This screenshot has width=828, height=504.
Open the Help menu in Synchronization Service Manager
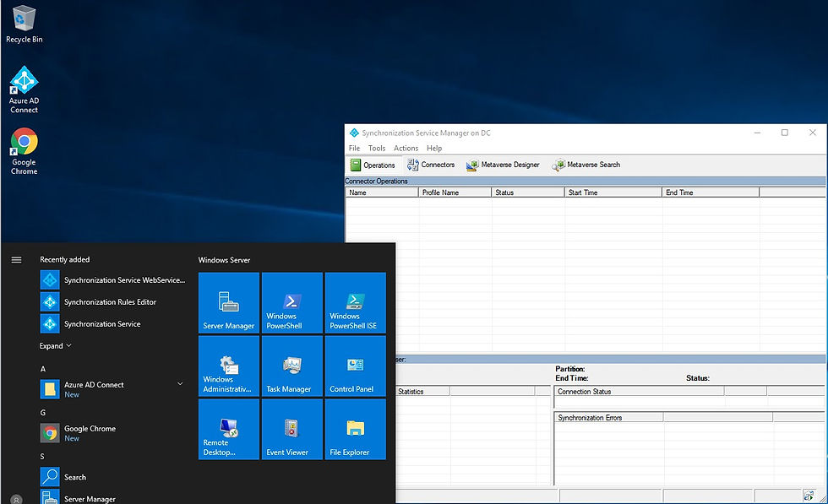click(x=434, y=149)
